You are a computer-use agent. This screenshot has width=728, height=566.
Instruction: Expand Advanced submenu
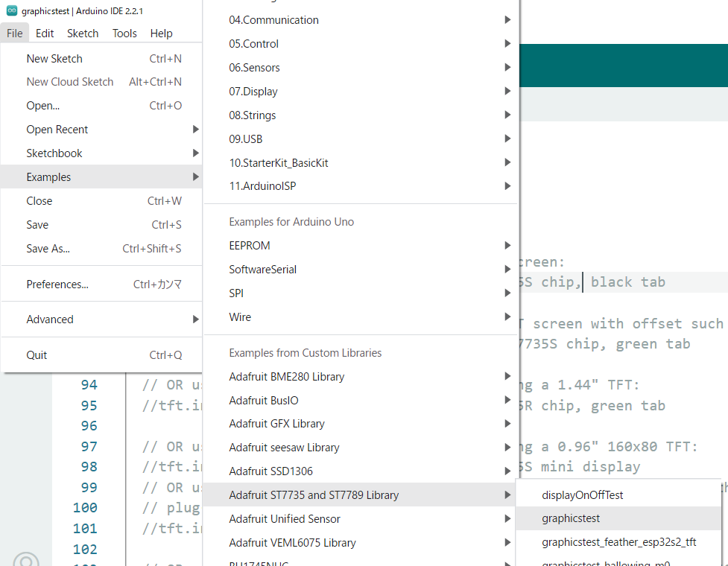101,319
